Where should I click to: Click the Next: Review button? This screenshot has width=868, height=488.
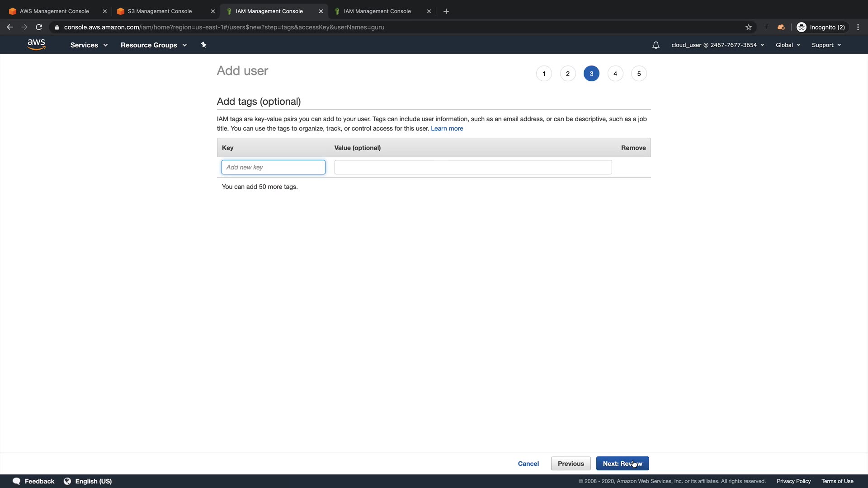[x=622, y=464]
